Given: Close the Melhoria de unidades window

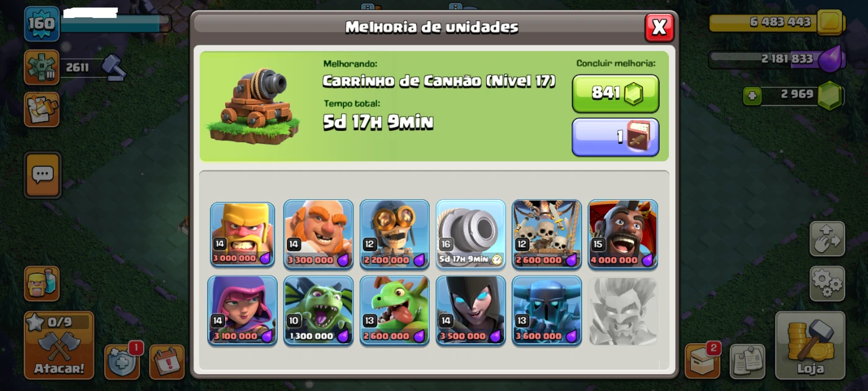Looking at the screenshot, I should click(659, 27).
